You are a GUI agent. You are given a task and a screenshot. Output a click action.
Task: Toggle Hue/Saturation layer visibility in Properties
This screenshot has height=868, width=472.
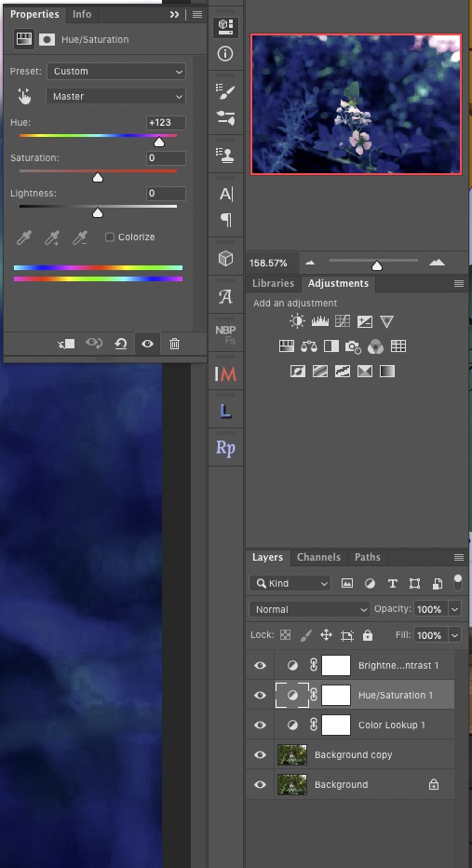(147, 344)
